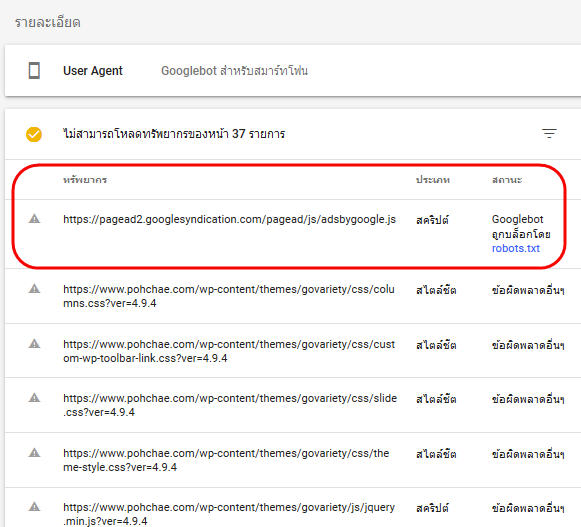Click warning triangle beside columns.css row
This screenshot has height=527, width=581.
point(34,288)
